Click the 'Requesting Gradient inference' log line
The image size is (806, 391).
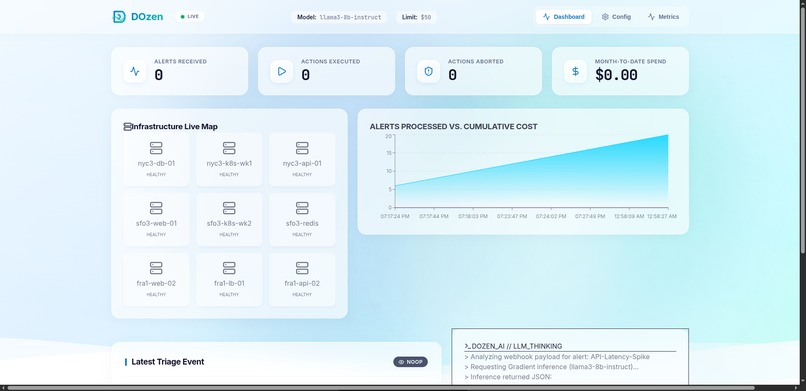(551, 367)
